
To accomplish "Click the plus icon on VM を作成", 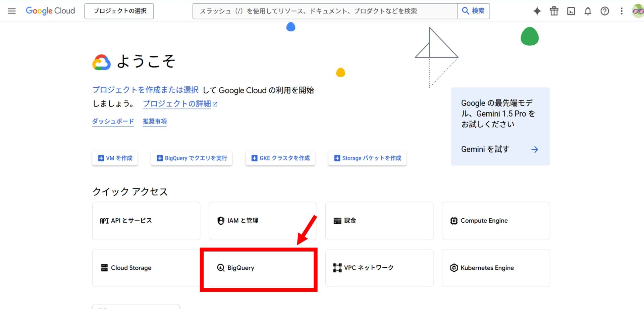I will pyautogui.click(x=101, y=158).
